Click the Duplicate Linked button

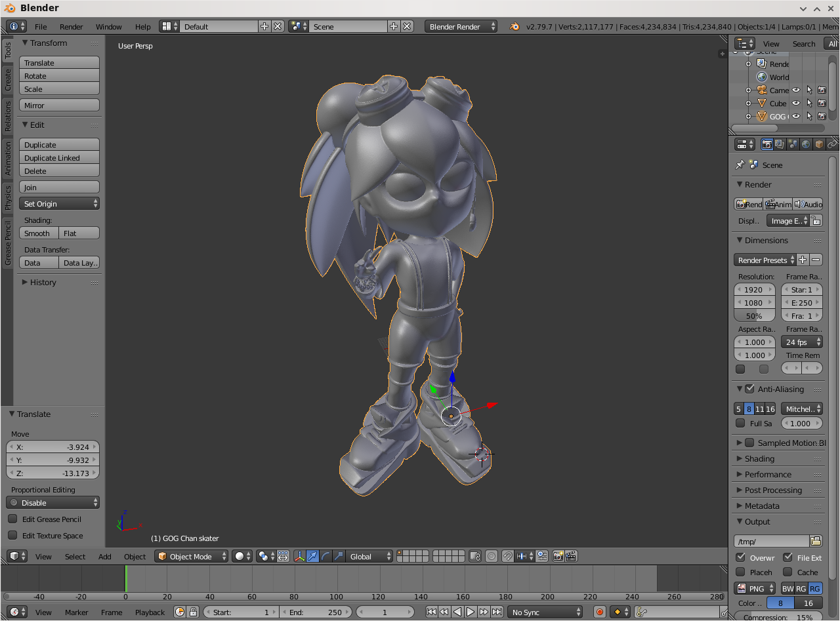click(59, 157)
